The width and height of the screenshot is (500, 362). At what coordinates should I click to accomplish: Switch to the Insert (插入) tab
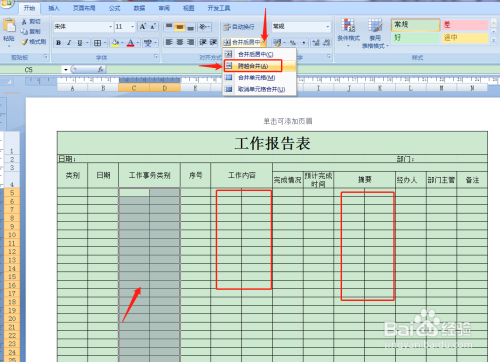point(53,8)
